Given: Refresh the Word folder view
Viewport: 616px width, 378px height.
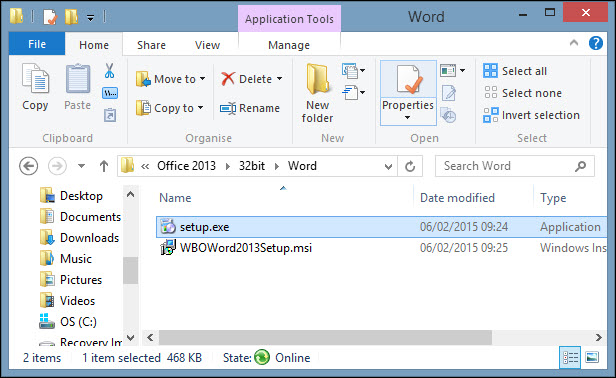Looking at the screenshot, I should (410, 166).
